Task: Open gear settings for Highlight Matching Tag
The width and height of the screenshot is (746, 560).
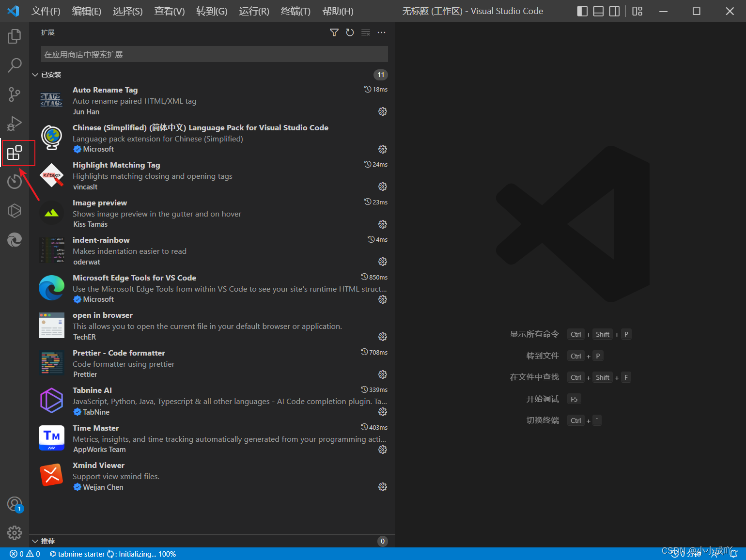Action: (383, 187)
